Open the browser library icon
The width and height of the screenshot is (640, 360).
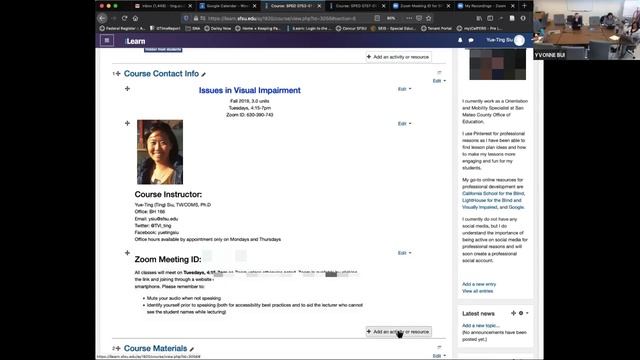coord(479,18)
